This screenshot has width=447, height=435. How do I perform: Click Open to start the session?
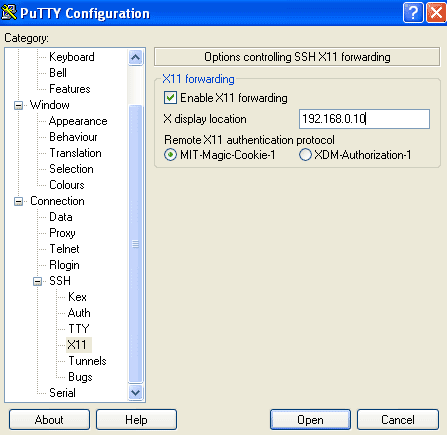coord(310,420)
